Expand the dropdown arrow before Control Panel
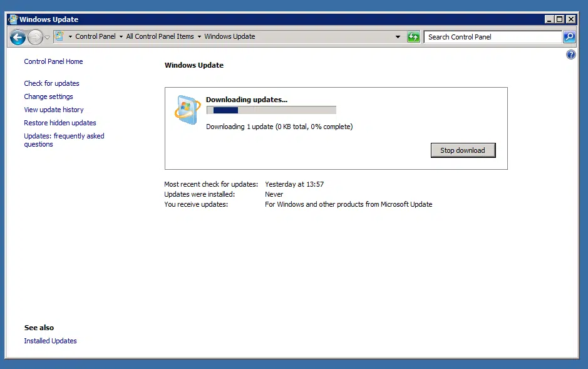This screenshot has height=369, width=588. pos(70,36)
